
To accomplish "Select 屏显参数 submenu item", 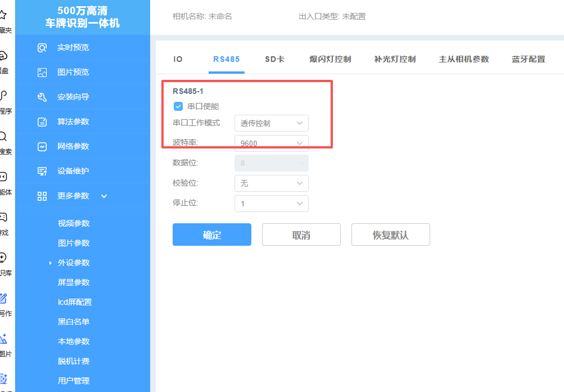I will coord(74,283).
